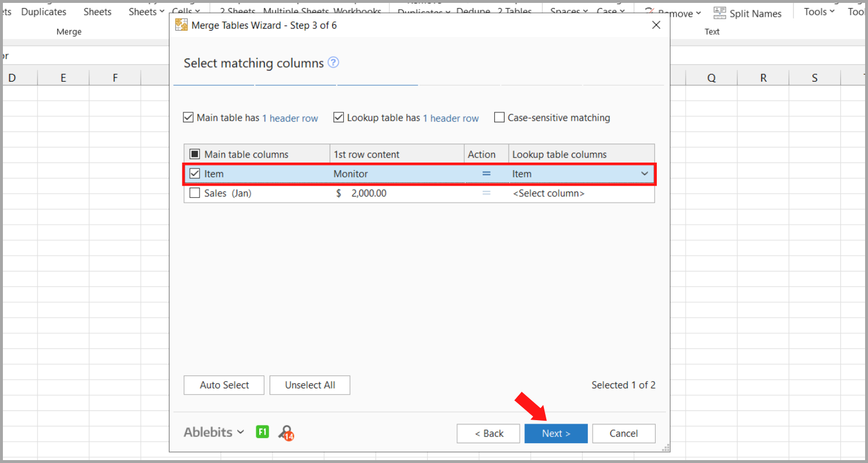Click the equals action icon in Sales row

(x=487, y=193)
